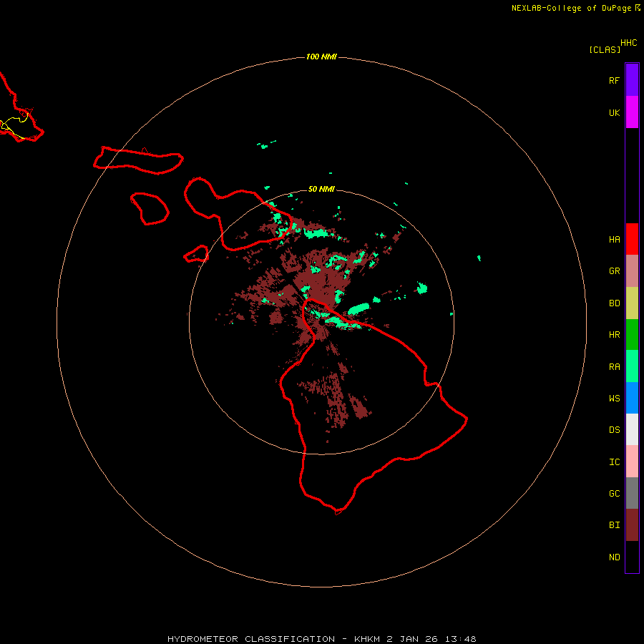The image size is (644, 644).
Task: Click the "100 NMI" range ring label
Action: click(321, 57)
